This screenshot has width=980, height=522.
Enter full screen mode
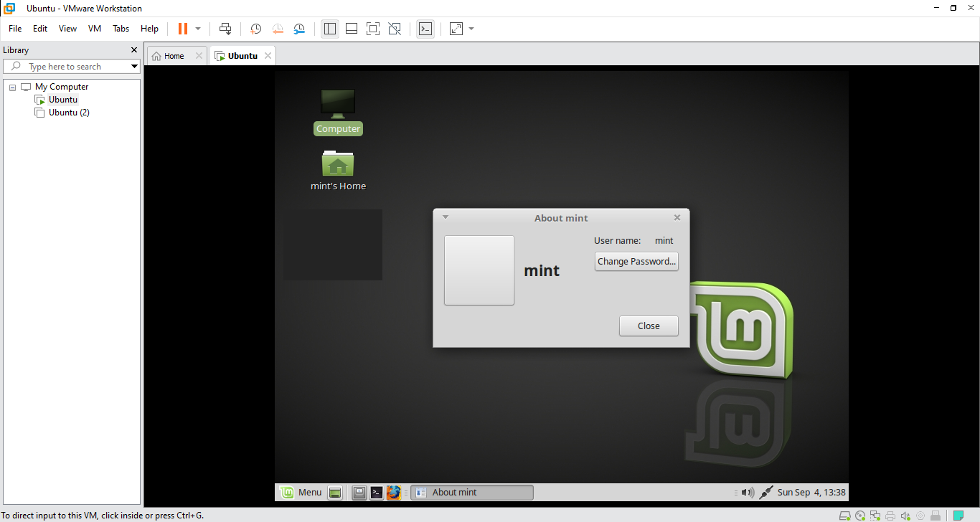pyautogui.click(x=373, y=29)
